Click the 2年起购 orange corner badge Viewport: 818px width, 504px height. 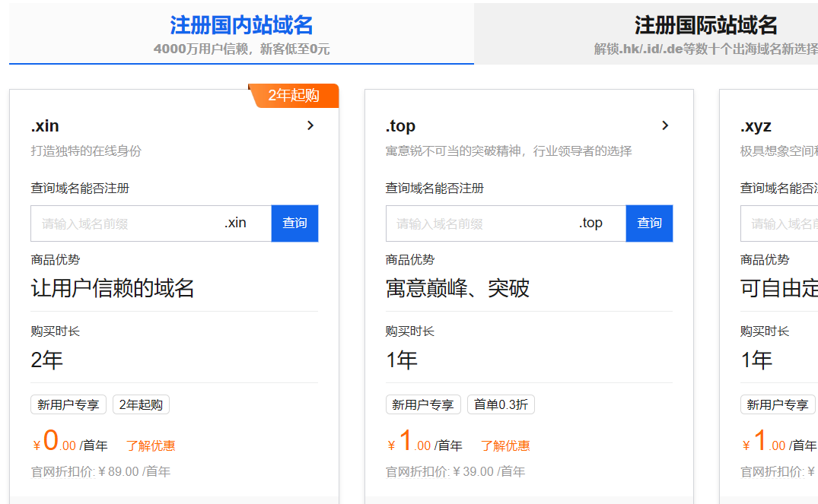click(294, 95)
